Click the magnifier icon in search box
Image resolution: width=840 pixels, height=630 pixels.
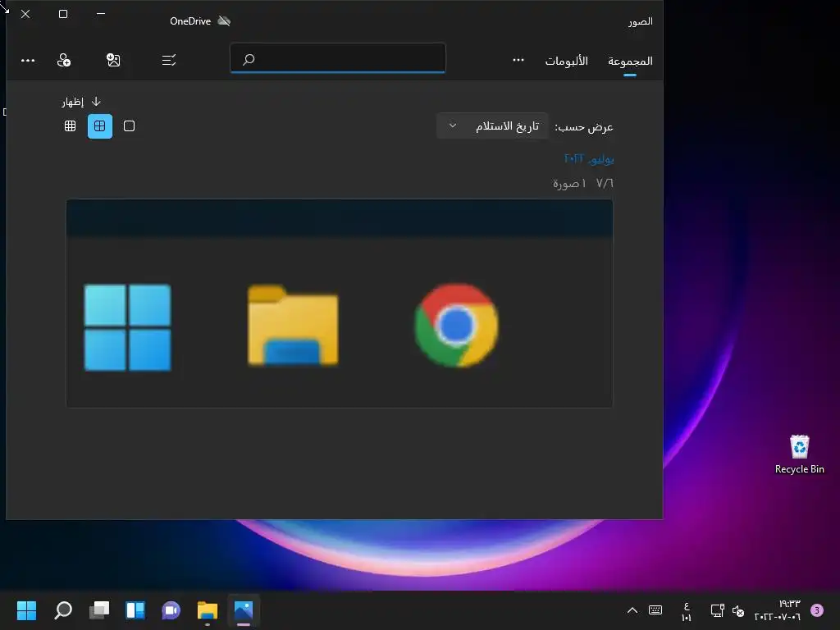pos(249,59)
